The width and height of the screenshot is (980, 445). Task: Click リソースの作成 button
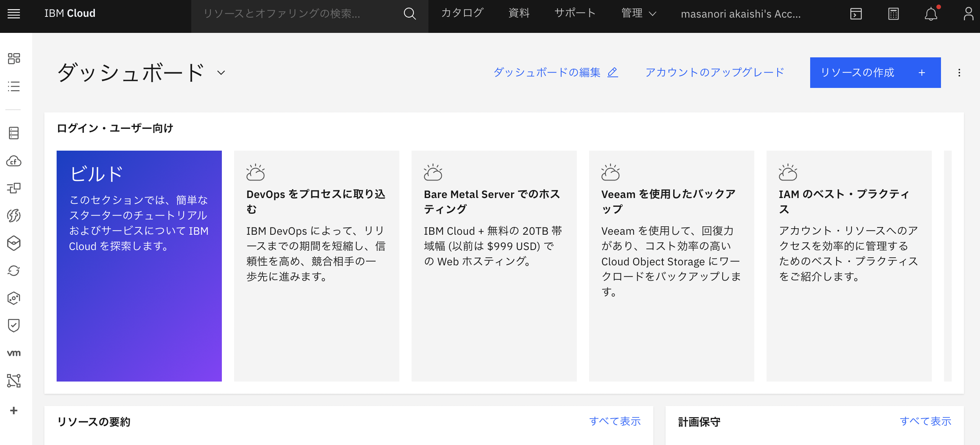point(875,73)
